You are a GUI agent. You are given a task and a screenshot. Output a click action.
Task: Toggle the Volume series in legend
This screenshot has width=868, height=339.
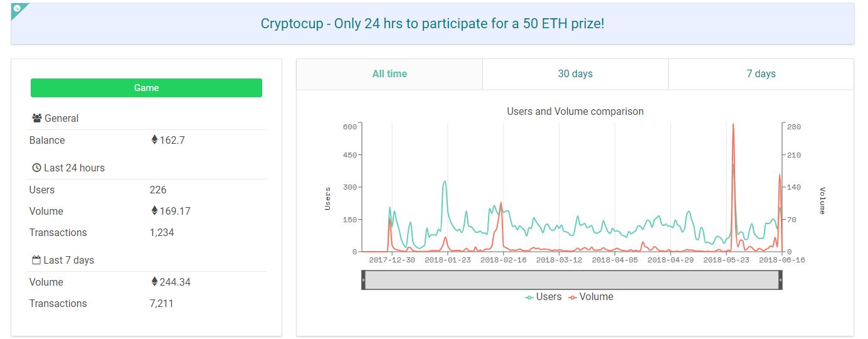pos(591,297)
